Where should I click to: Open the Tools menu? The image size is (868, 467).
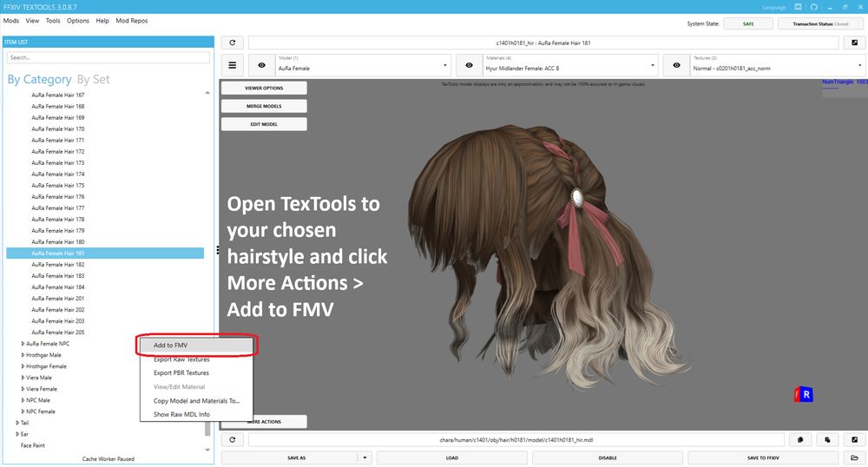(x=53, y=21)
